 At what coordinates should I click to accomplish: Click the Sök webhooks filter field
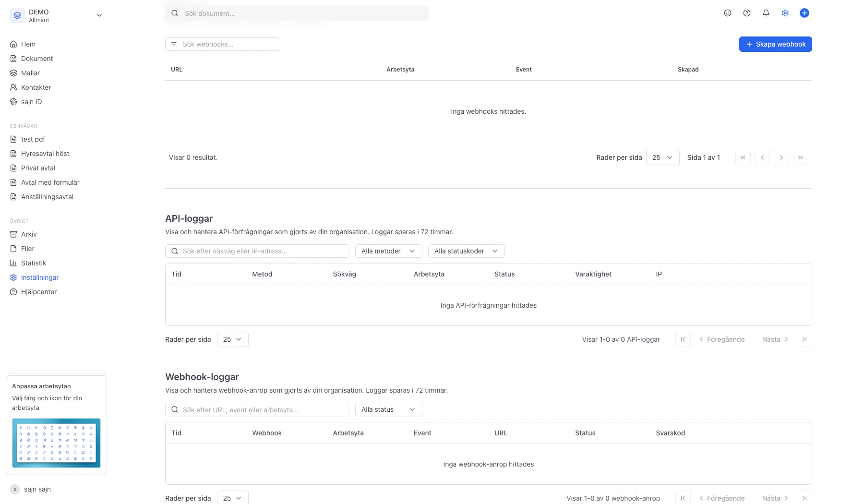(223, 44)
